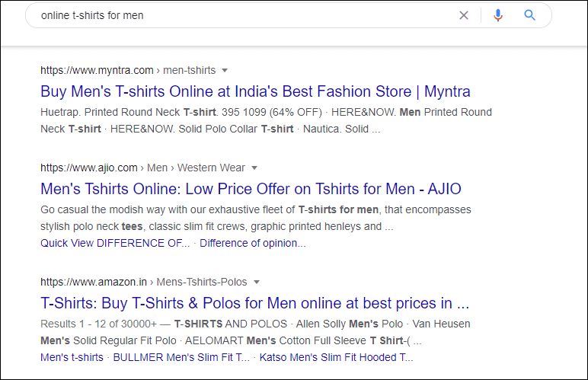Clear the search box with the X icon
The width and height of the screenshot is (588, 380).
(464, 15)
